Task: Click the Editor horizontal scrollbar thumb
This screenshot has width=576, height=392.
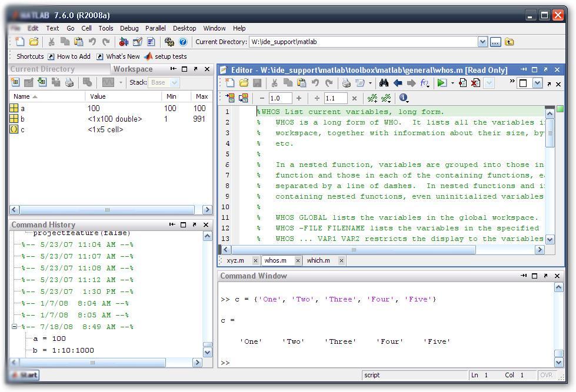Action: [x=354, y=250]
